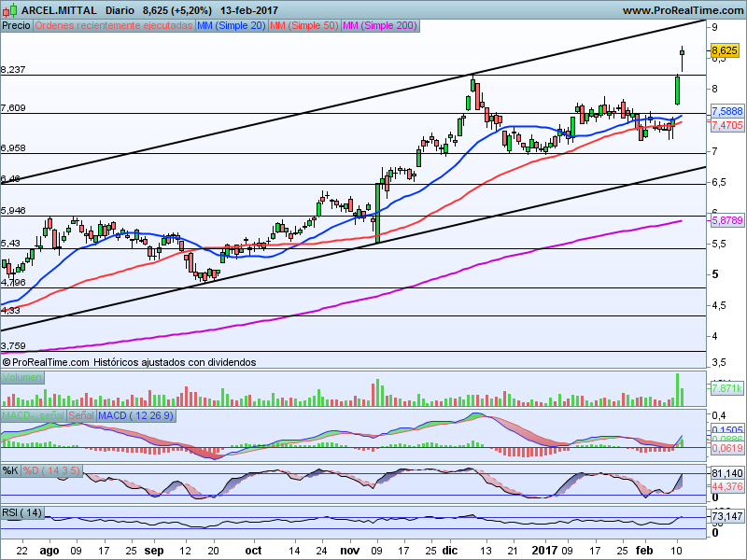Select 'Órdenes recientemente ejecutadas' legend label
The height and width of the screenshot is (560, 747).
click(x=114, y=26)
